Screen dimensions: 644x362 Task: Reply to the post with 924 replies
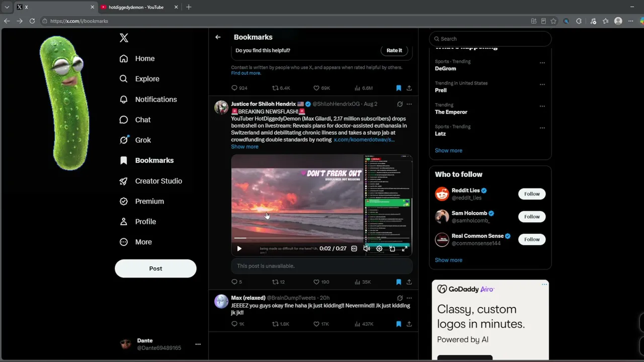tap(239, 88)
